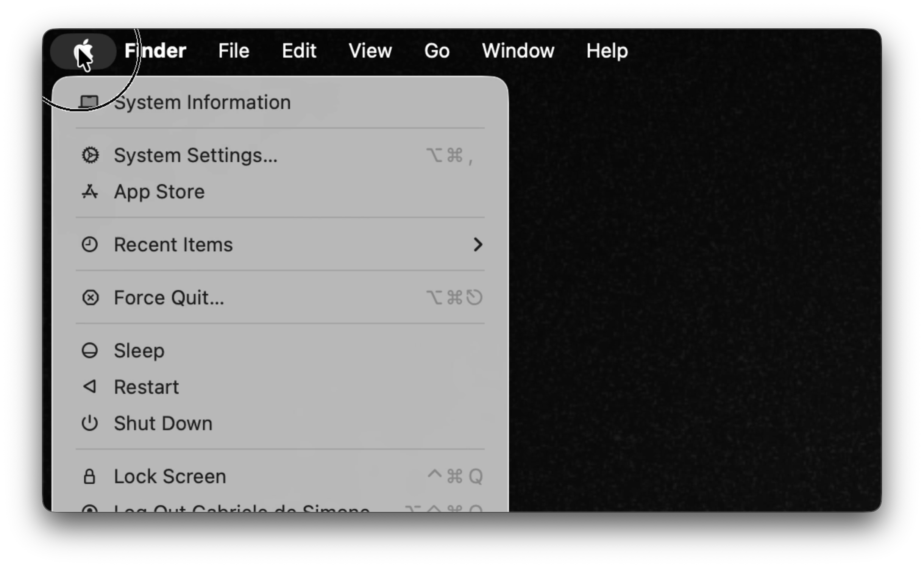Open the Help menu
The height and width of the screenshot is (568, 924).
(x=607, y=51)
